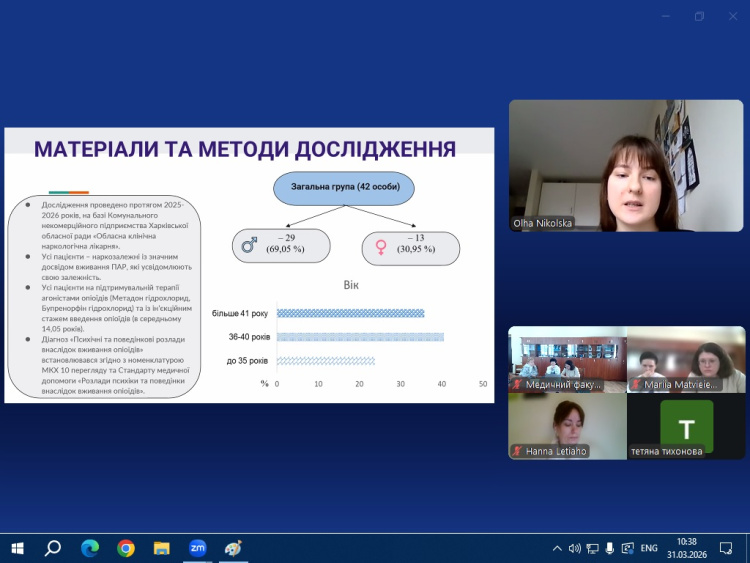The height and width of the screenshot is (563, 750).
Task: Open the Zoom app in taskbar
Action: pos(197,548)
